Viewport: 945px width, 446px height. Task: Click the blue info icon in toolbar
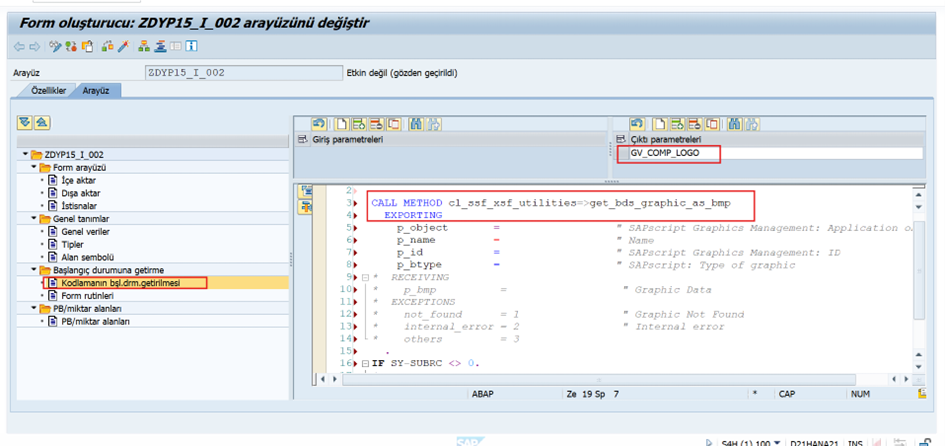[x=191, y=46]
